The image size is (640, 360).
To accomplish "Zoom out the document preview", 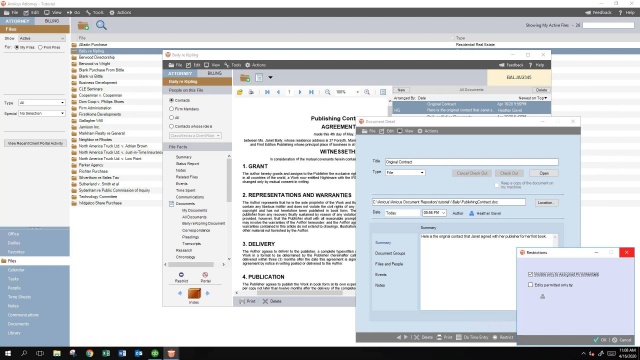I will [327, 92].
